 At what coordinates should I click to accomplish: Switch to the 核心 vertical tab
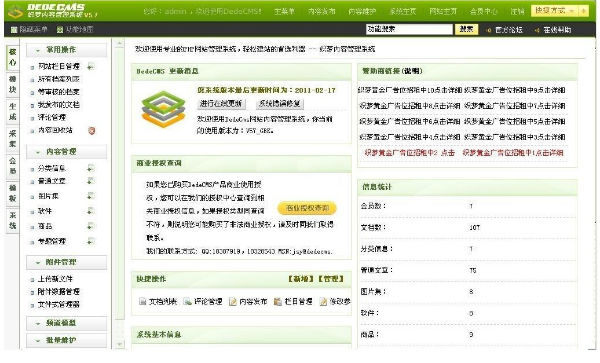pos(12,57)
